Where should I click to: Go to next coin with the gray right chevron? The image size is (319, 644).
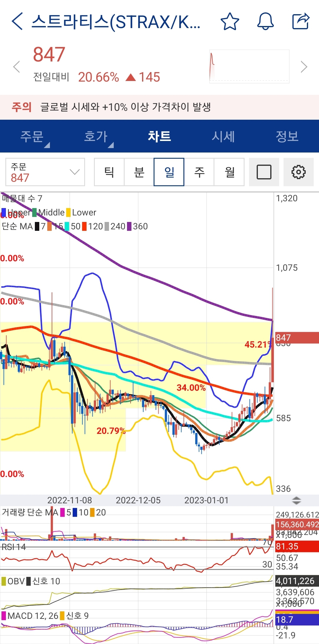pos(304,67)
